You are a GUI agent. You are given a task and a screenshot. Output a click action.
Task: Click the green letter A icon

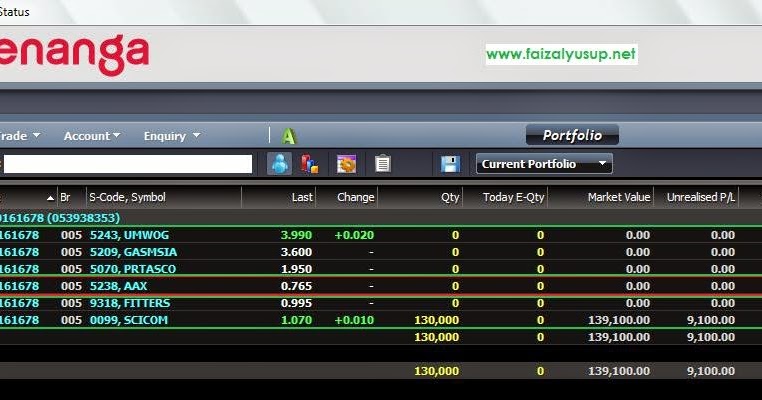[x=289, y=136]
